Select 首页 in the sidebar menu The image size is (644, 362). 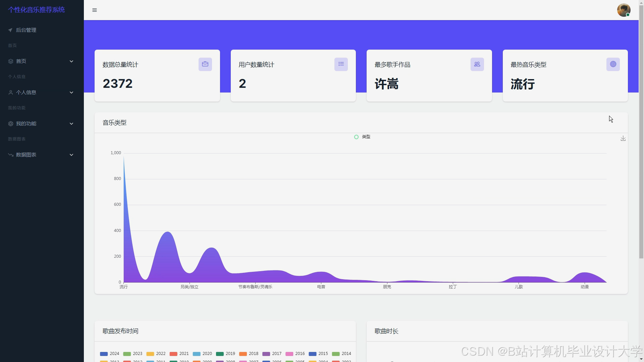click(21, 61)
